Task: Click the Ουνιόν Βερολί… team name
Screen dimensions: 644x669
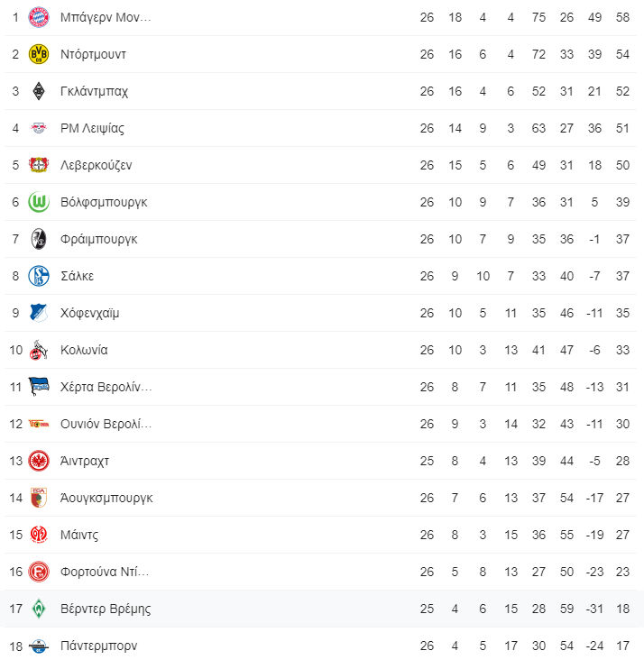Action: click(x=106, y=424)
